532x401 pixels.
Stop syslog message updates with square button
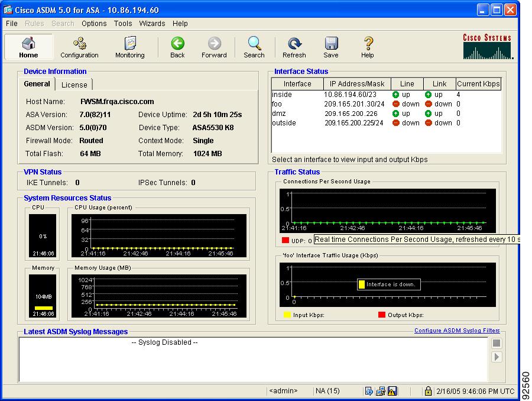pyautogui.click(x=497, y=343)
